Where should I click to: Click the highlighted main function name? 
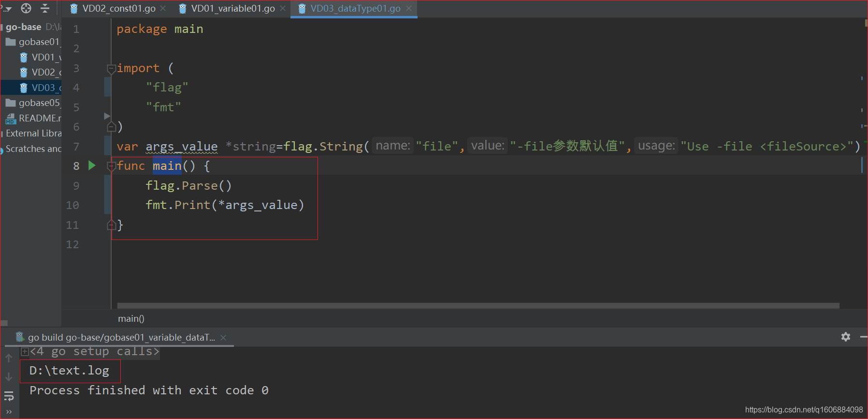click(167, 166)
